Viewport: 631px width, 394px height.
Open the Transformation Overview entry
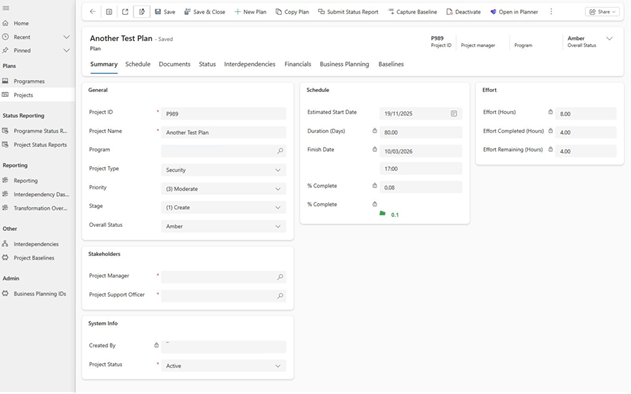point(35,208)
